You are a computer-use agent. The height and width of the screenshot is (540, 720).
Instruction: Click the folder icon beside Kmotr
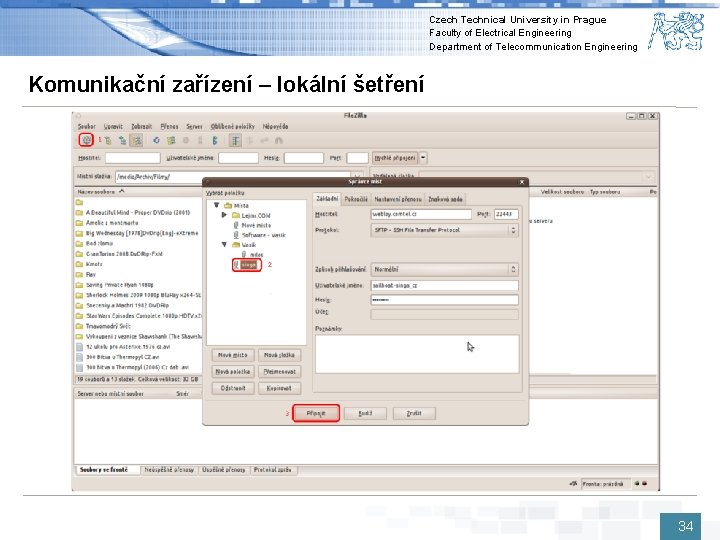79,264
